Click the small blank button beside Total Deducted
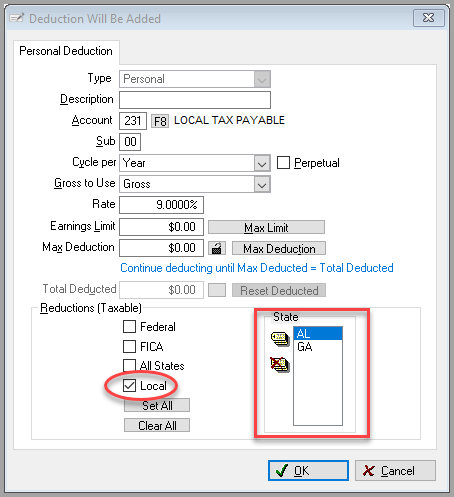 click(217, 290)
